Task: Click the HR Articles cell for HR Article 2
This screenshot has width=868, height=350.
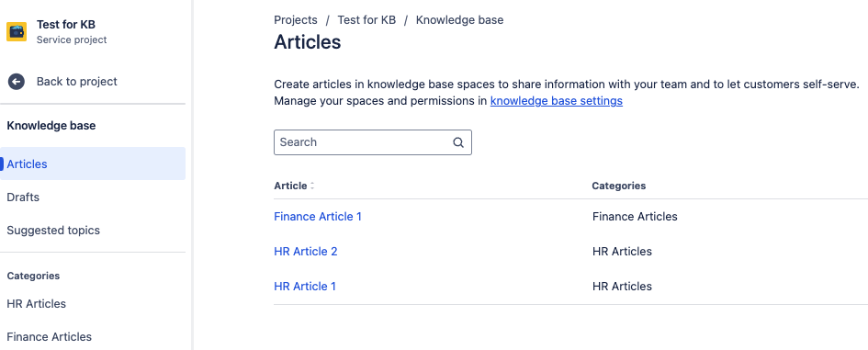Action: point(622,252)
